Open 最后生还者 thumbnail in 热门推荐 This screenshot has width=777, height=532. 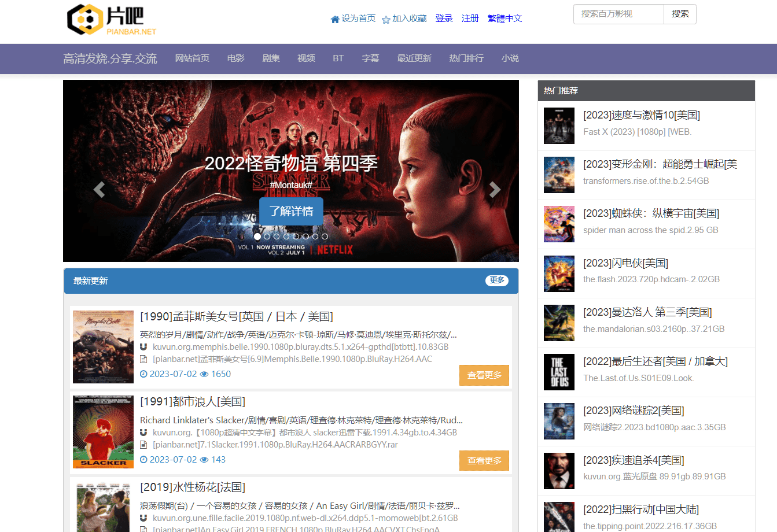559,372
